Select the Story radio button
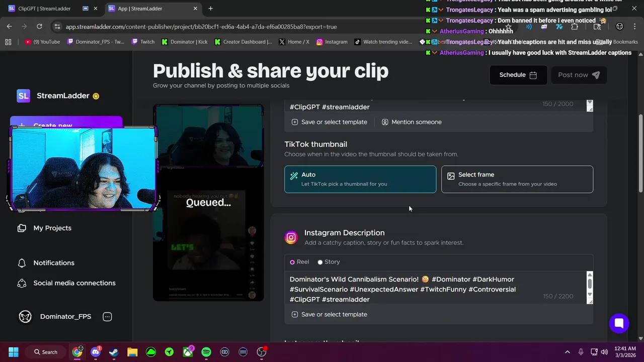Image resolution: width=644 pixels, height=362 pixels. [320, 262]
